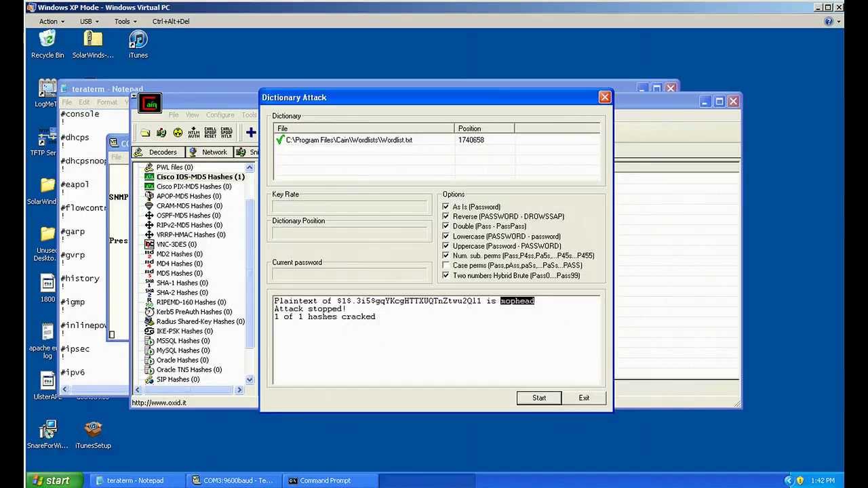Click the help icon in Virtual PC toolbar
The height and width of the screenshot is (488, 868).
point(829,21)
